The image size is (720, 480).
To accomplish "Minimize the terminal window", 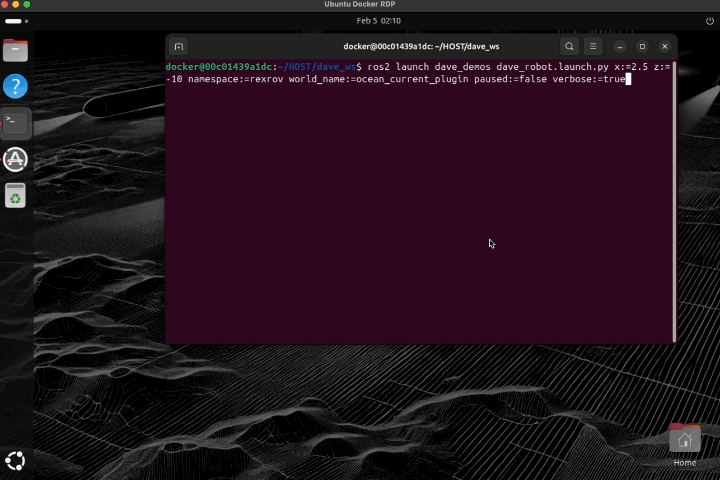I will click(620, 46).
